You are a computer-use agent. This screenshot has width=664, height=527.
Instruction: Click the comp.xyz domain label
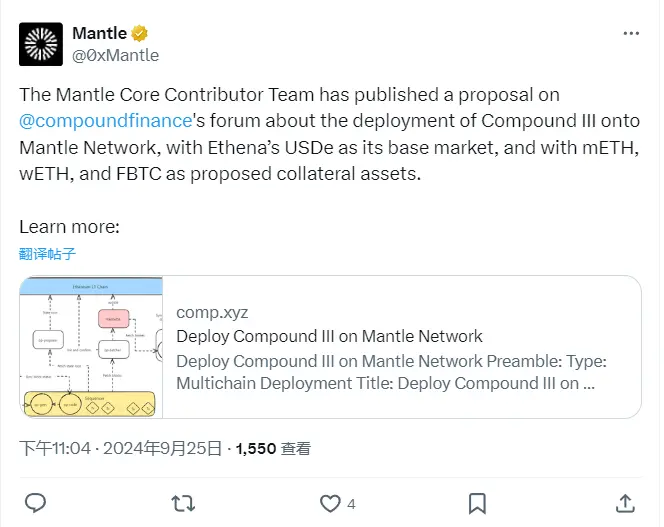click(x=212, y=312)
